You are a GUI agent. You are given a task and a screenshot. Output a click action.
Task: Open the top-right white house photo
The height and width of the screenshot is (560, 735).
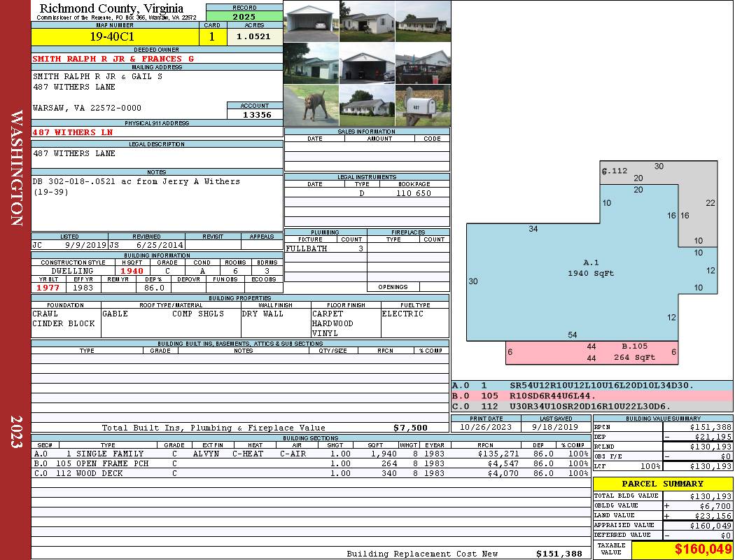coord(423,22)
